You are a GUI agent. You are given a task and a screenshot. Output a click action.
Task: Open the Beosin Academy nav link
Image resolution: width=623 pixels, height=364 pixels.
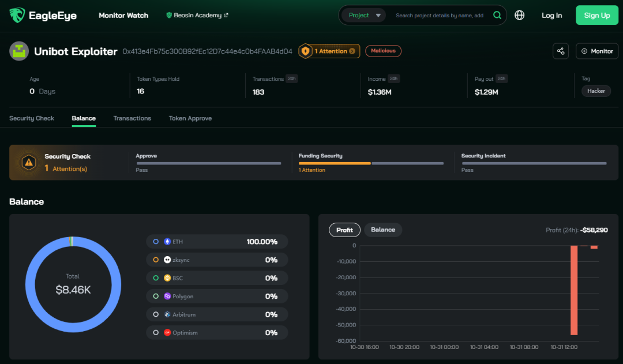click(197, 15)
